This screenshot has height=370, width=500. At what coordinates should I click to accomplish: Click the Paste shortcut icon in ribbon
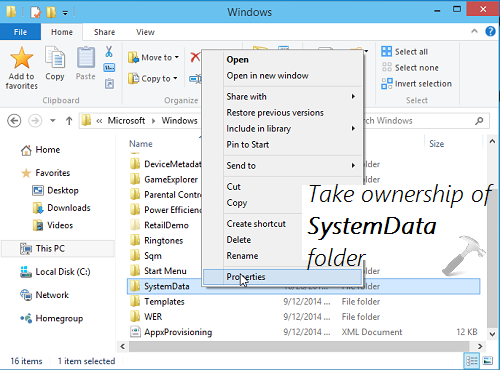coord(109,83)
